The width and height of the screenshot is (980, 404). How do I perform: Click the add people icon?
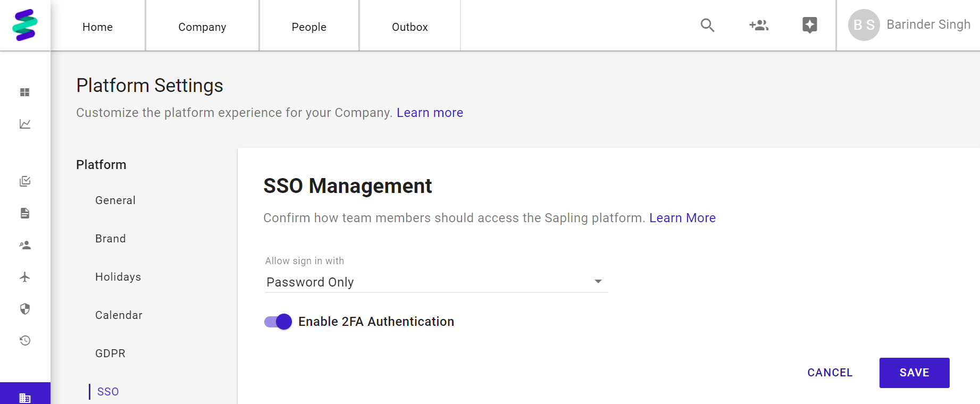pos(759,25)
